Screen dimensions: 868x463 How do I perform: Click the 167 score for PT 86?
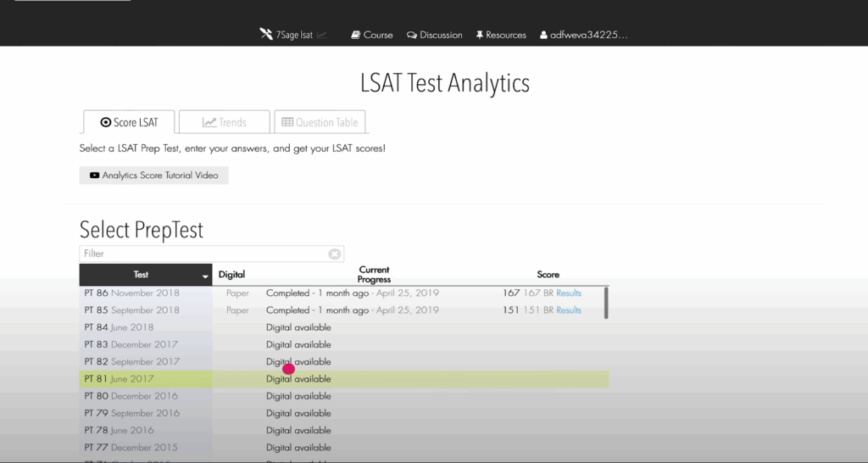pyautogui.click(x=511, y=293)
